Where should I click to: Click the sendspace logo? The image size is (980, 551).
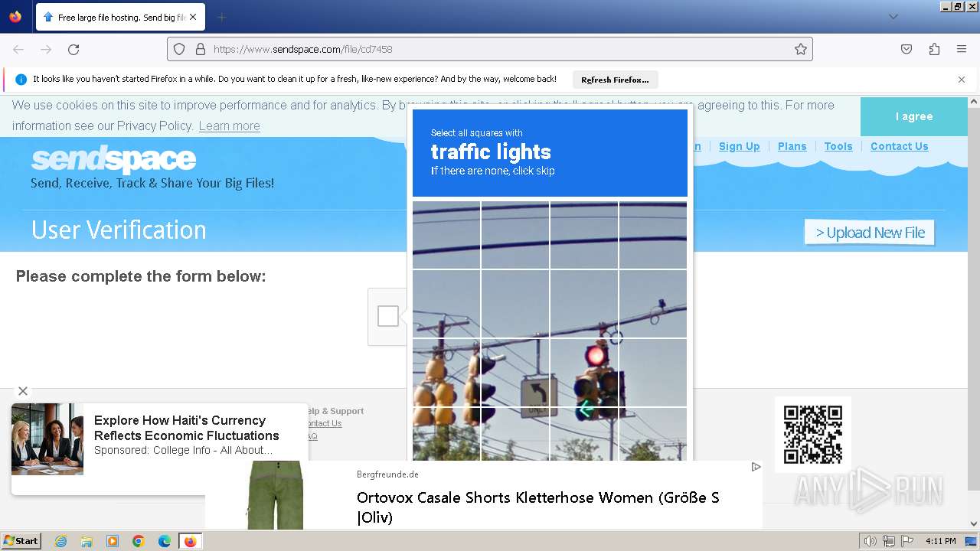(x=113, y=160)
